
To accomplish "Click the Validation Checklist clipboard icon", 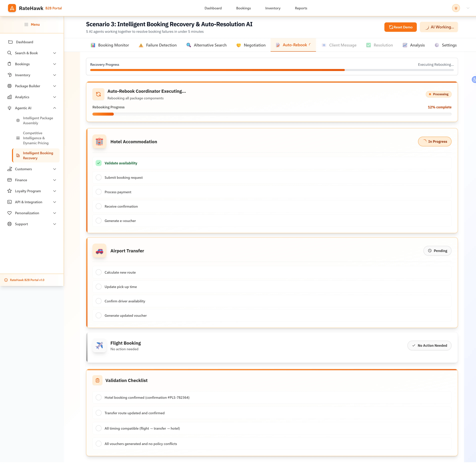I will [x=97, y=380].
